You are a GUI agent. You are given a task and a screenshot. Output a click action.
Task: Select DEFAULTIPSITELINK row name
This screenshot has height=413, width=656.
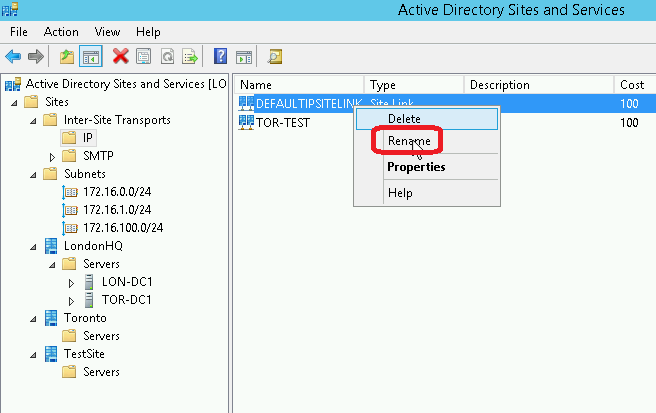pos(309,104)
